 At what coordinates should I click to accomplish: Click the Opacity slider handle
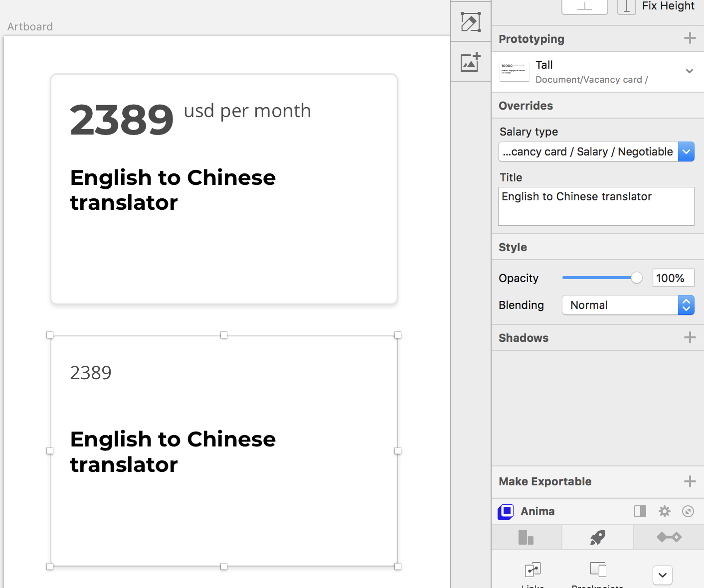(x=636, y=278)
